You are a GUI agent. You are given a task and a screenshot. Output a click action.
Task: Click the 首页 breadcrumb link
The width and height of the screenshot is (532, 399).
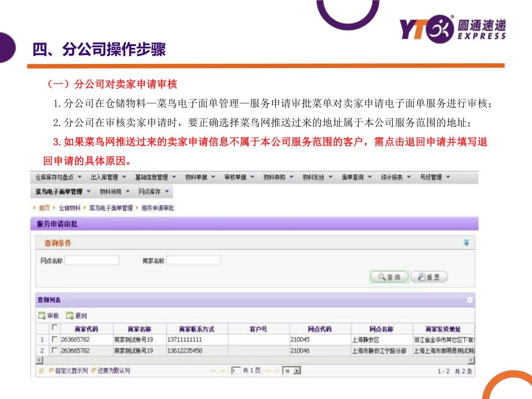(x=44, y=208)
